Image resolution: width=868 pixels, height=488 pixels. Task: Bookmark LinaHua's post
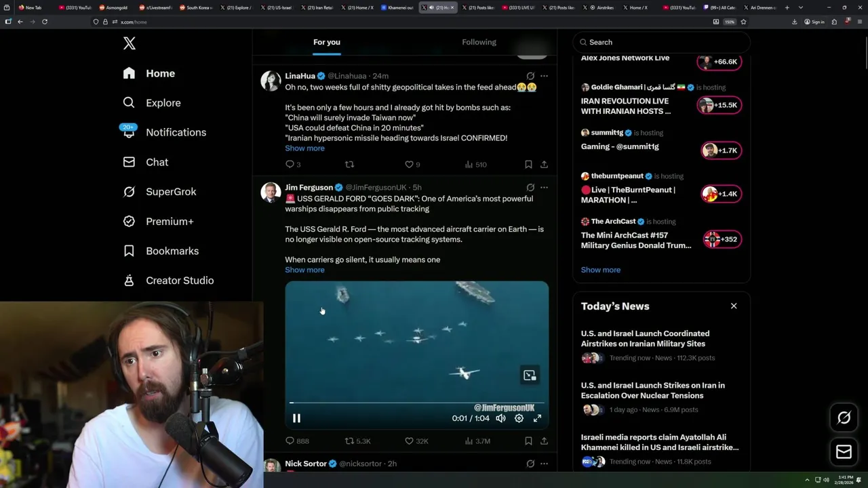coord(528,164)
